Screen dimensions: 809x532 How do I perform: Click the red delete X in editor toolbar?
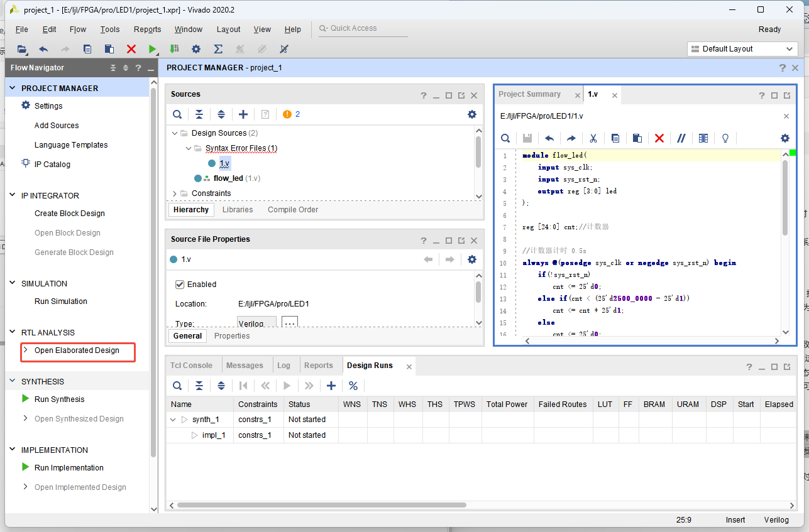coord(659,138)
